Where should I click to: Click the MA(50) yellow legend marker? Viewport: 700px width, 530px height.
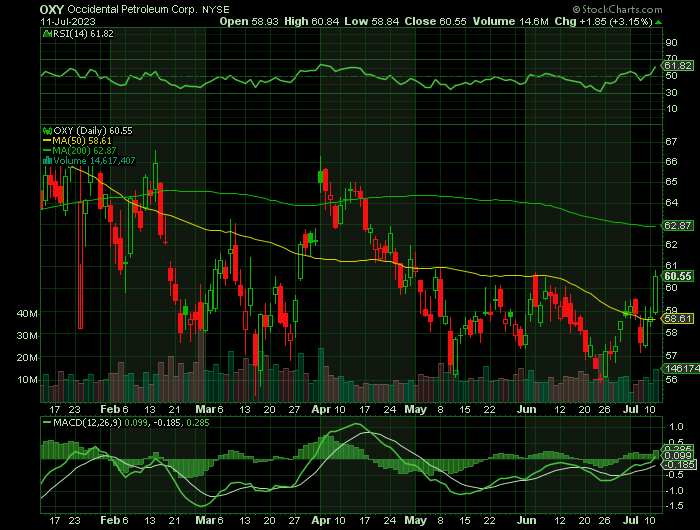tap(45, 140)
